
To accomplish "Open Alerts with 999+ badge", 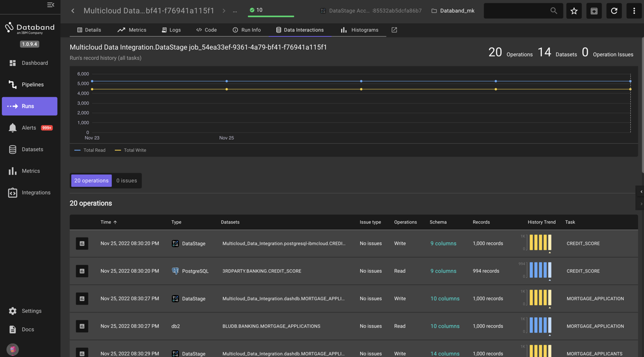I will (29, 128).
